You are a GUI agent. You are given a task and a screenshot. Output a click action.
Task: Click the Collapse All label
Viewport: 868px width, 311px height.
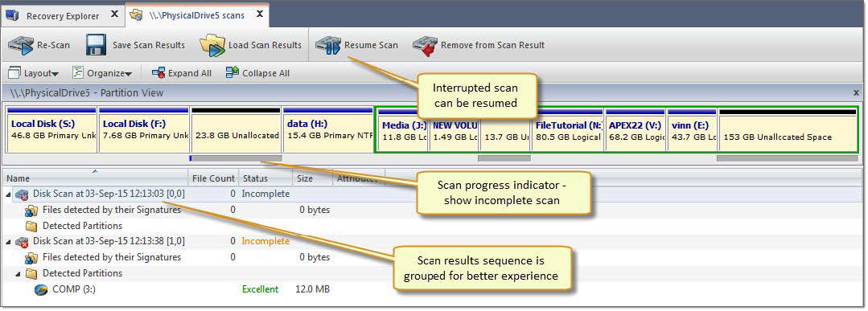pyautogui.click(x=265, y=73)
